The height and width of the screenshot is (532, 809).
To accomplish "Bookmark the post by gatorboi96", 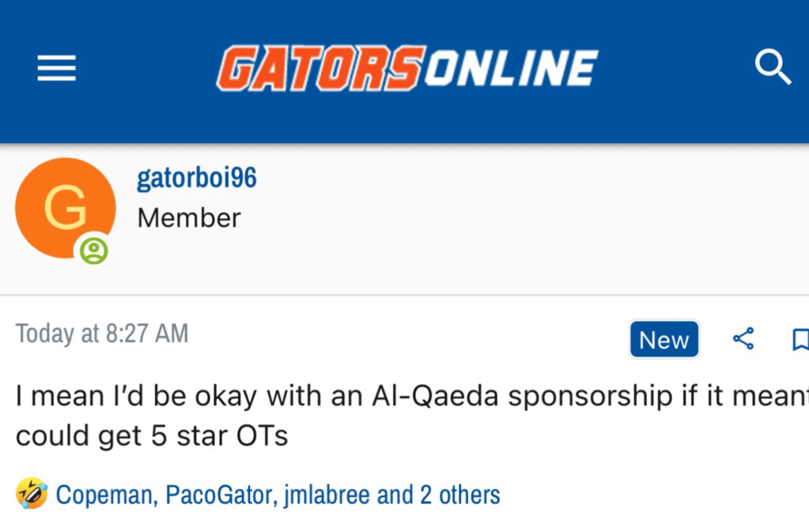I will pos(800,340).
